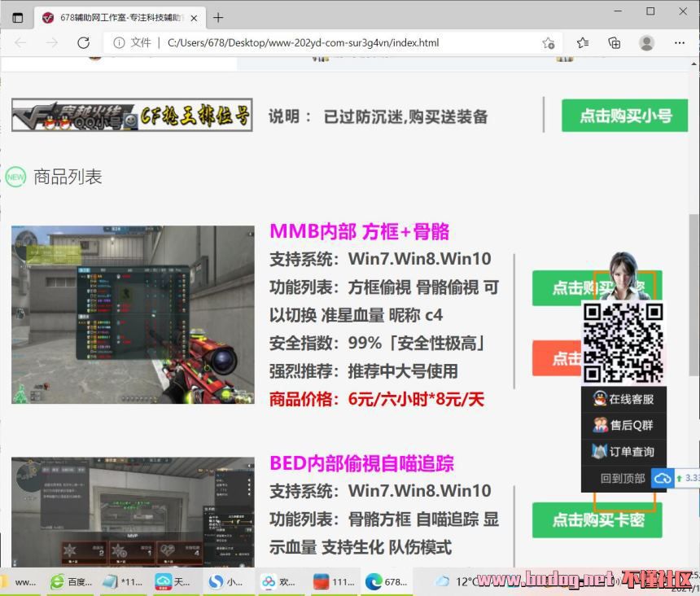
Task: Click the blue cloud upload icon
Action: click(x=663, y=479)
